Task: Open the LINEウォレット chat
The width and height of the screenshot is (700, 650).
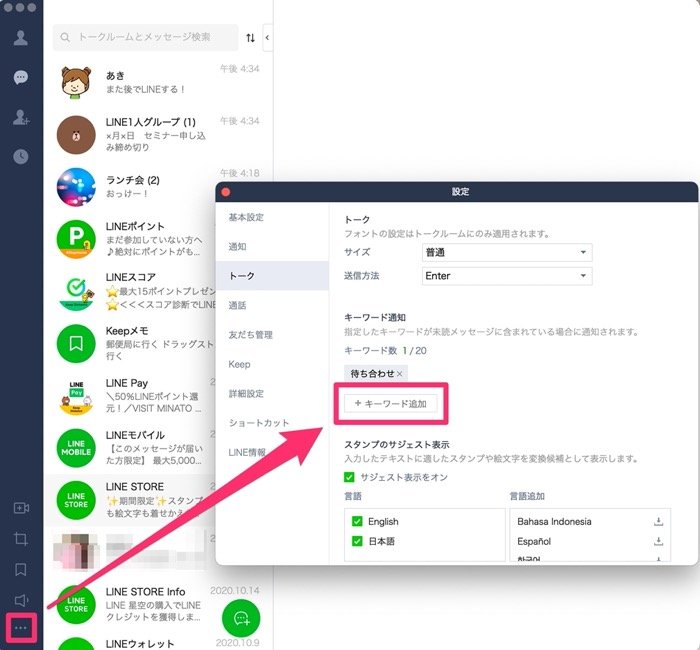Action: (159, 643)
